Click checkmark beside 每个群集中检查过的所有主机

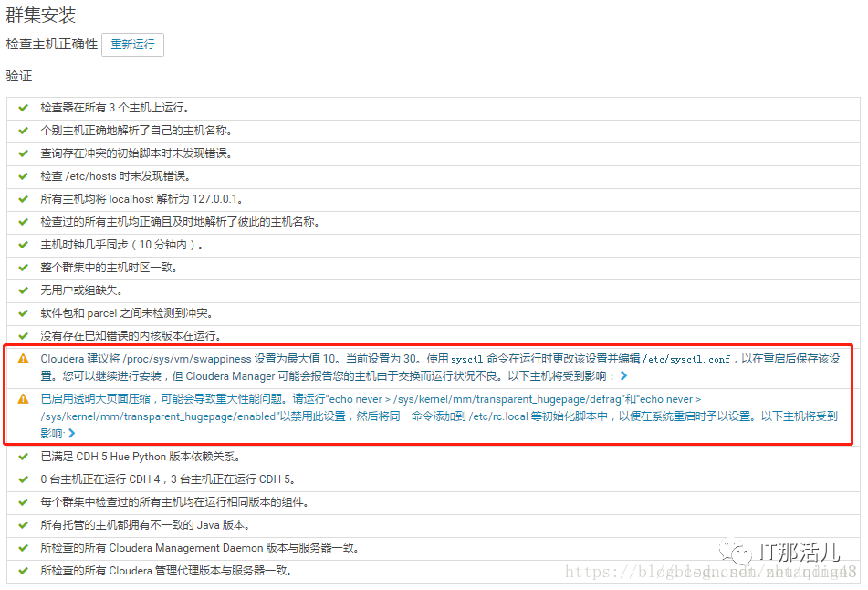click(23, 502)
